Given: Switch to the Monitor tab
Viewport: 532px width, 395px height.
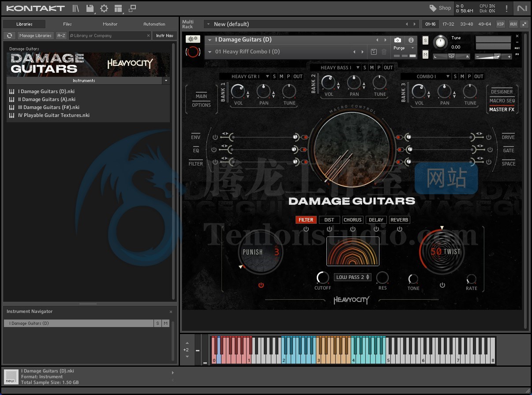Looking at the screenshot, I should 110,24.
